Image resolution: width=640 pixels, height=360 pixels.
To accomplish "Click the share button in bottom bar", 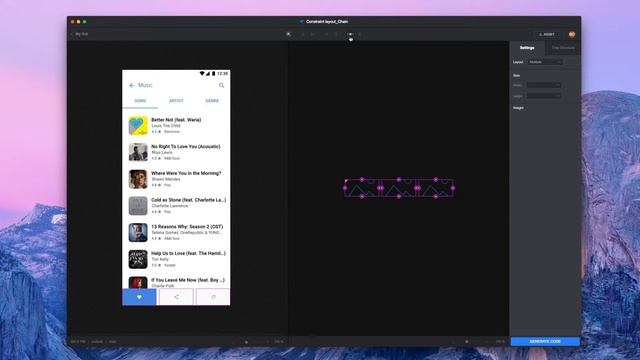I will coord(176,297).
